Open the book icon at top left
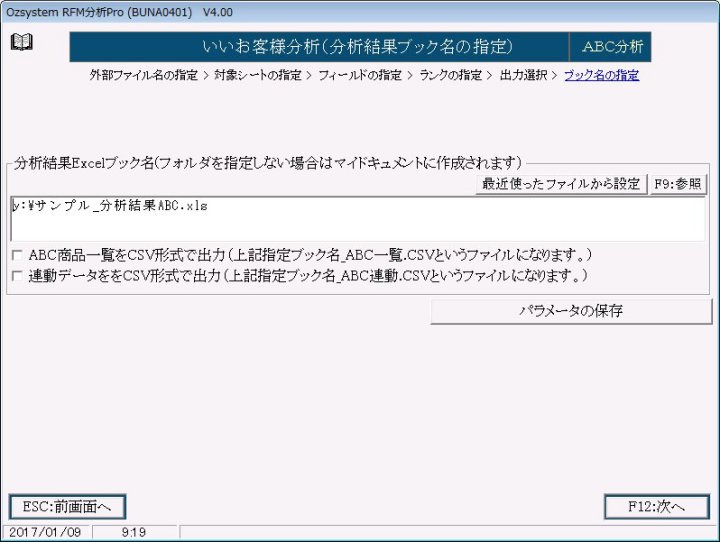The image size is (720, 542). pyautogui.click(x=22, y=42)
